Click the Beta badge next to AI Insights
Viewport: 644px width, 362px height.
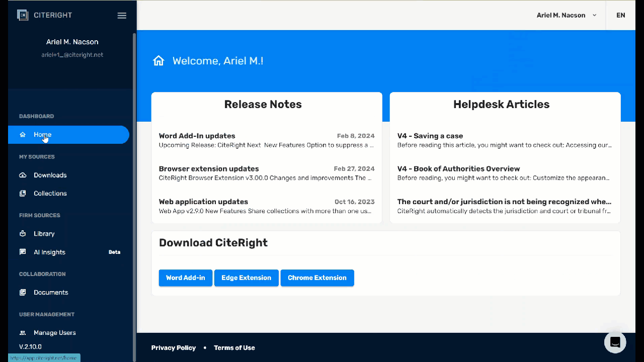click(x=115, y=252)
